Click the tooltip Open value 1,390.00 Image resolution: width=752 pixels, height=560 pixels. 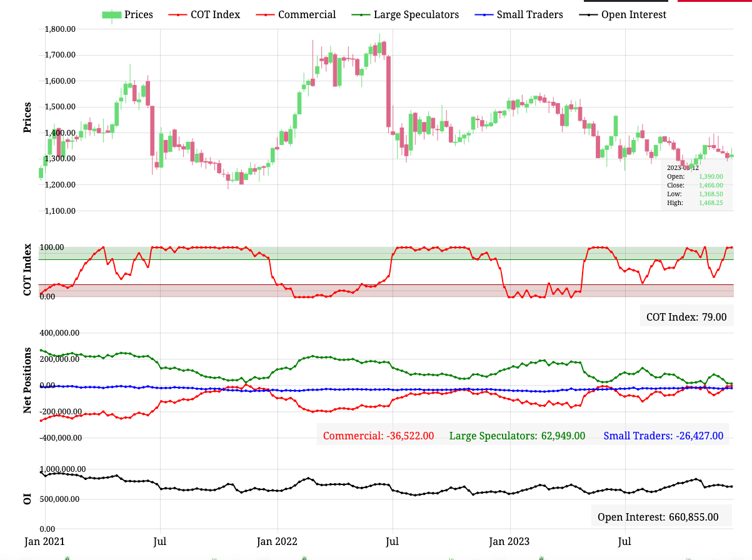tap(711, 177)
